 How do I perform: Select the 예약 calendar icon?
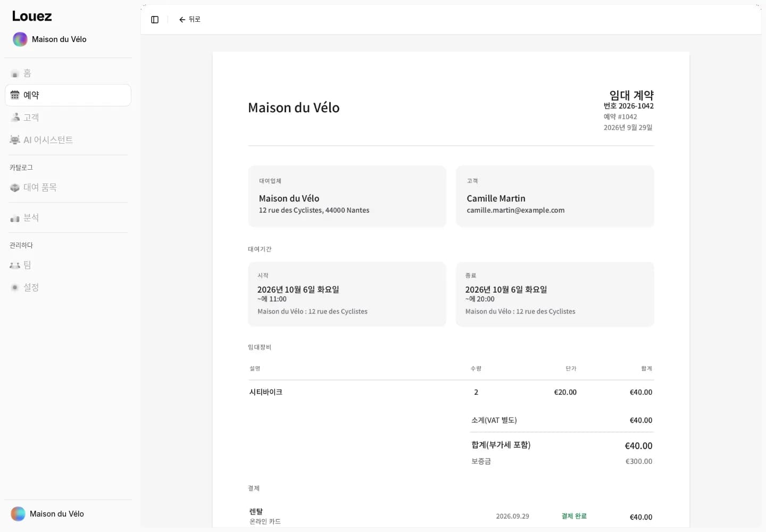click(15, 95)
